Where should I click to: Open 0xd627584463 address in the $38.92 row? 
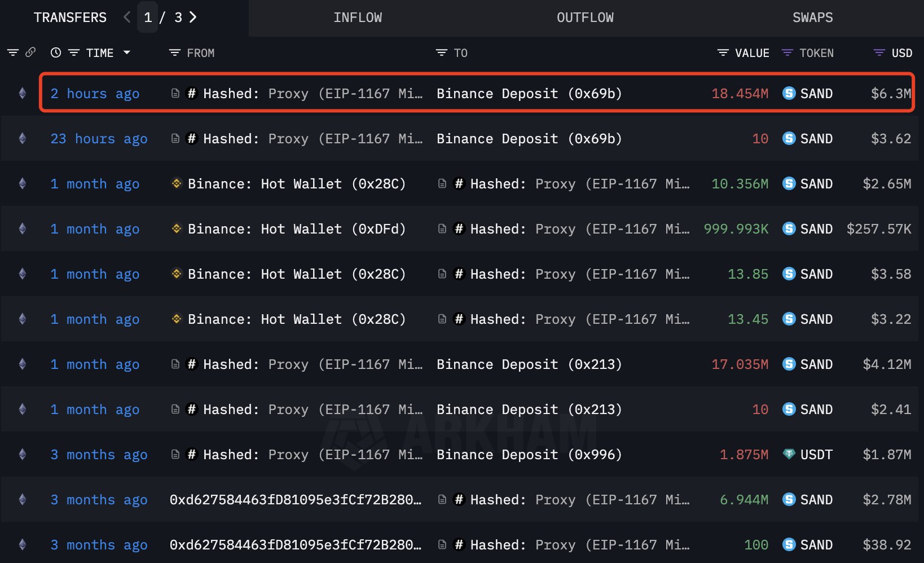click(x=296, y=545)
